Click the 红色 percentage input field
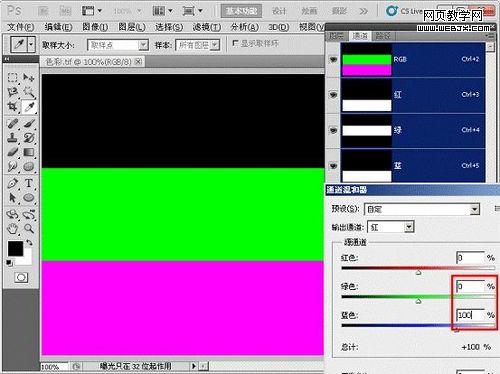Screen dimensions: 500x374 [470, 258]
